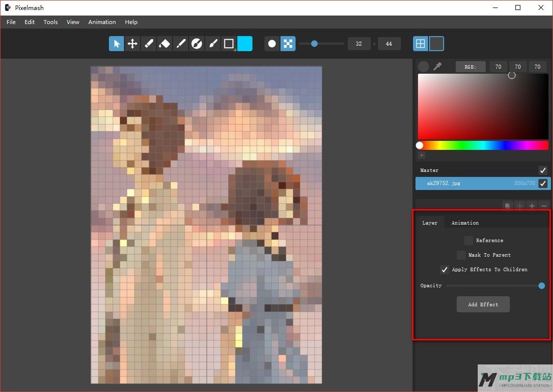Open the Animation menu in menu bar
Viewport: 553px width, 392px height.
point(102,22)
